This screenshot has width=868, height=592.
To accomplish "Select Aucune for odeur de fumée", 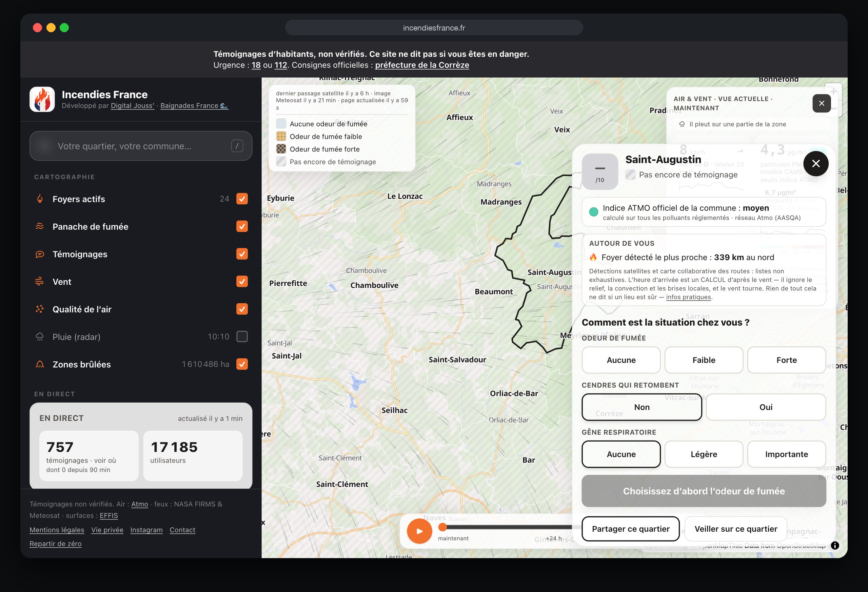I will click(621, 360).
